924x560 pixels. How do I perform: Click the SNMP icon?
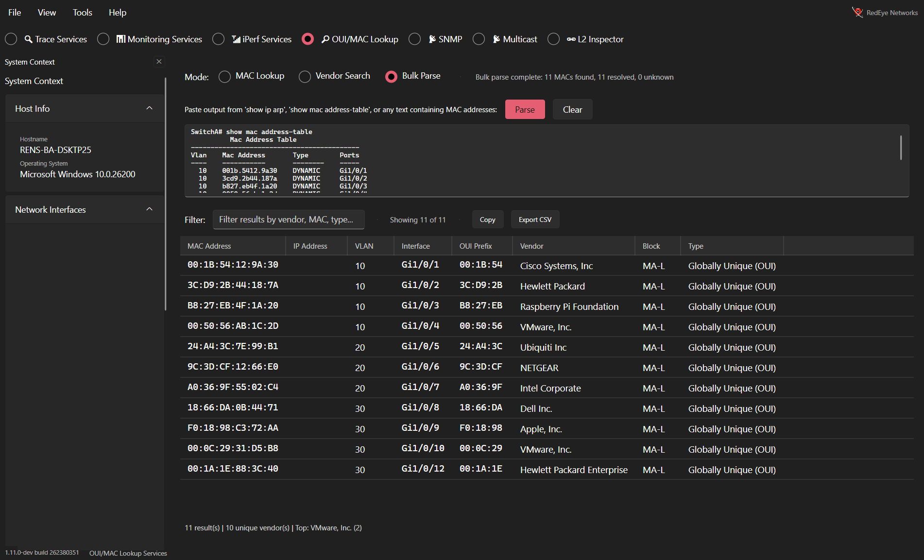(x=432, y=39)
